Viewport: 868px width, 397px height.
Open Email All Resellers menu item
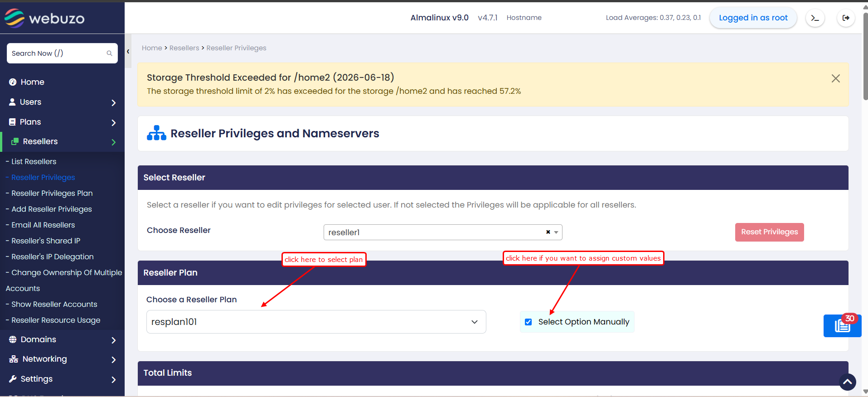coord(43,225)
